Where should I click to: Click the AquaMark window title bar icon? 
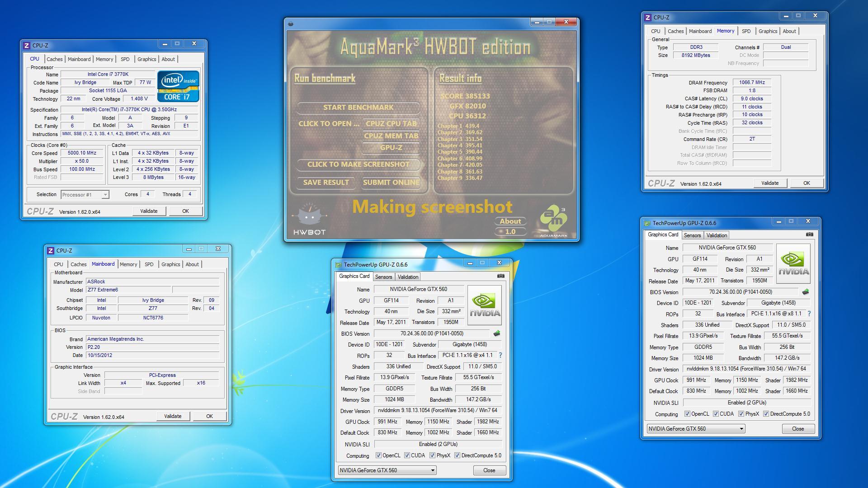tap(291, 23)
